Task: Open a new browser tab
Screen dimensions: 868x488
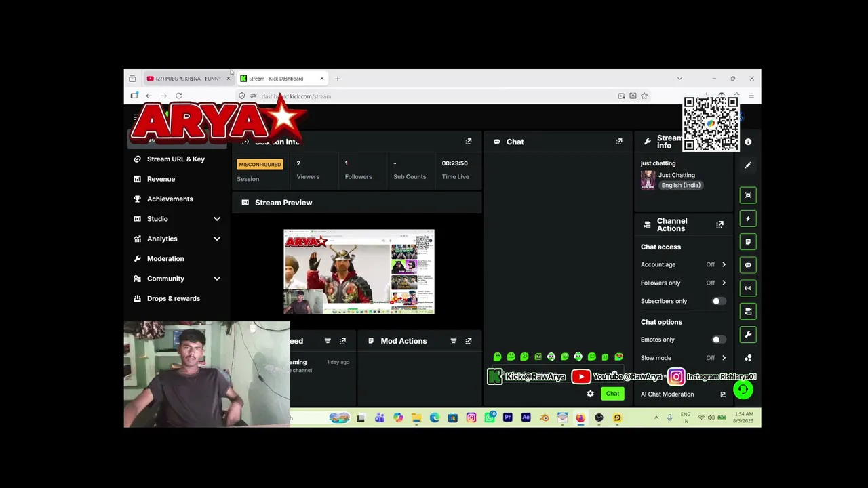Action: pos(337,79)
